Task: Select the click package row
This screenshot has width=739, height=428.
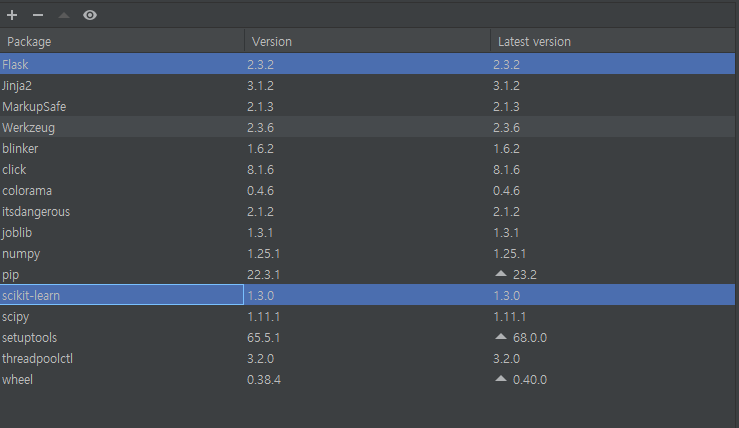Action: 368,169
